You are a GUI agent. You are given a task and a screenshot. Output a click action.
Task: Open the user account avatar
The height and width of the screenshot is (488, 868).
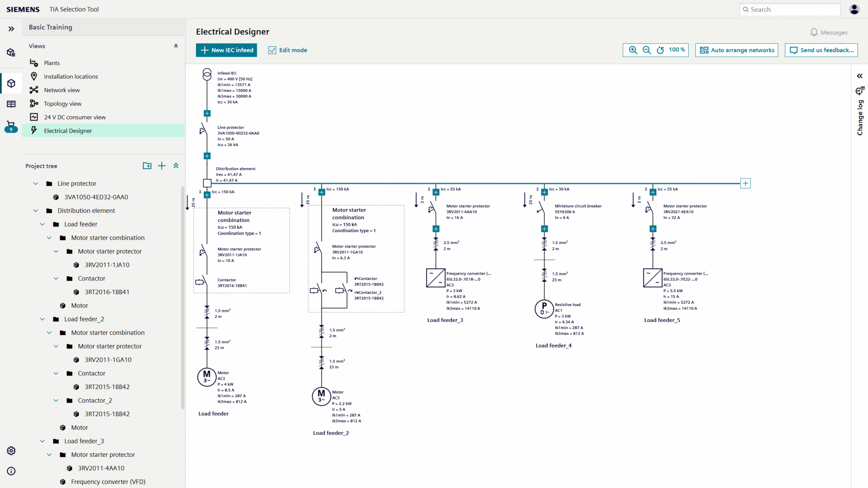pos(854,9)
